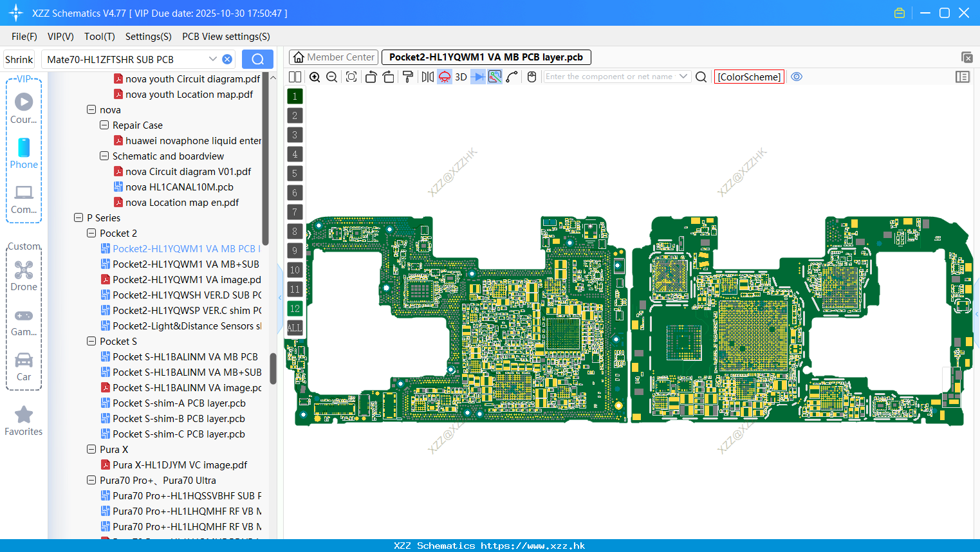Click the Shrink button

click(x=19, y=59)
